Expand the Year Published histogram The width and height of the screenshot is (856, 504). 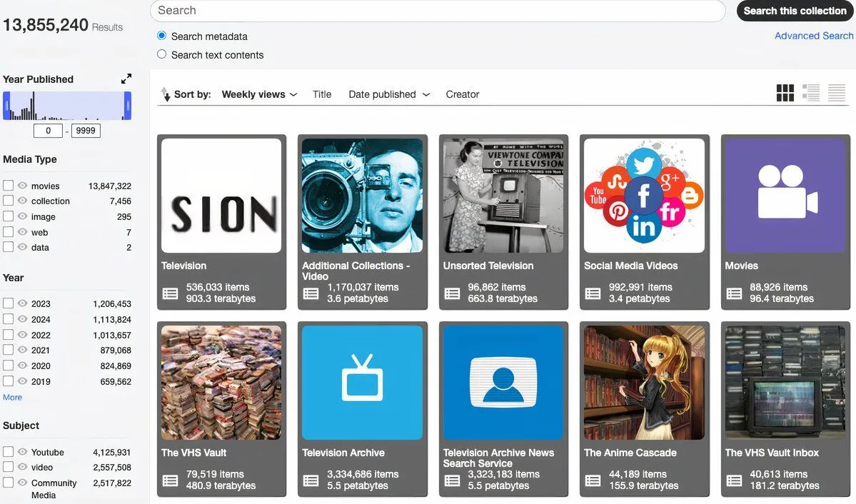[x=126, y=79]
